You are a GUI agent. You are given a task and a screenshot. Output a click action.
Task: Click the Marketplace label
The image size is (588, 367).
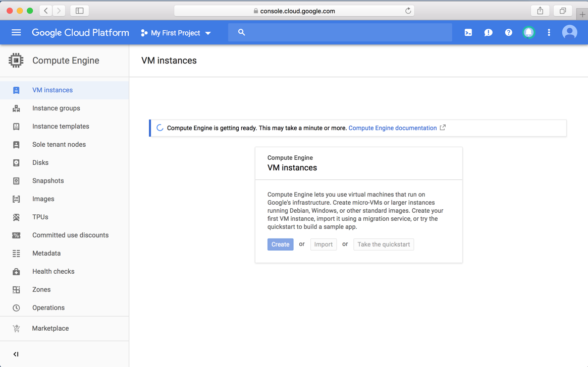[x=50, y=328]
